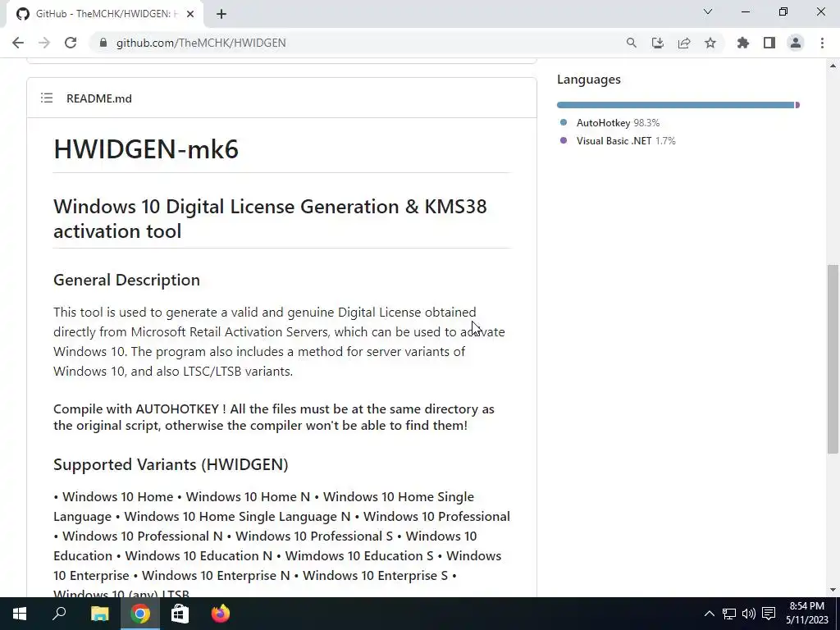840x630 pixels.
Task: Click the Supported Variants (HWIDGEN) heading
Action: pyautogui.click(x=171, y=464)
